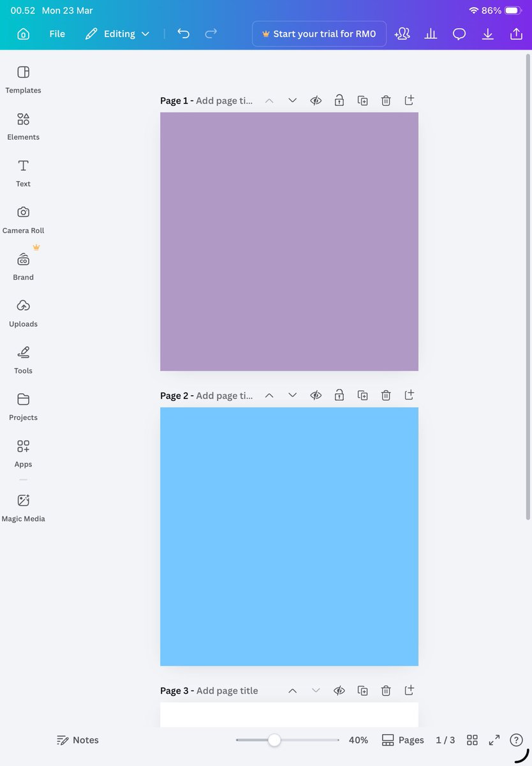Viewport: 532px width, 766px height.
Task: Add a new page after Page 1
Action: (410, 100)
